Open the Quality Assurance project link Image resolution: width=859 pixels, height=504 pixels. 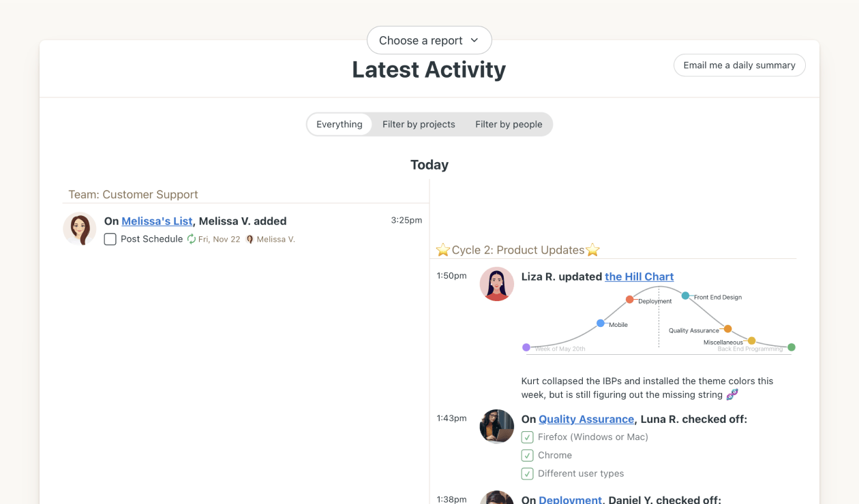point(586,419)
